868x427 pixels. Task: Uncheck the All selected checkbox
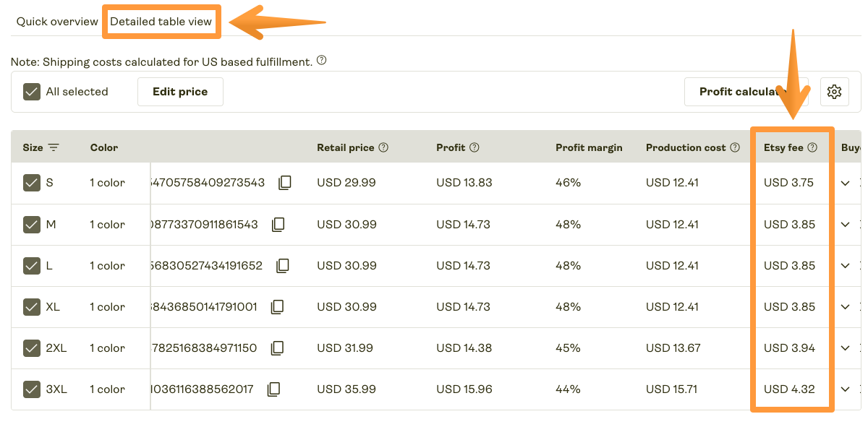coord(31,92)
